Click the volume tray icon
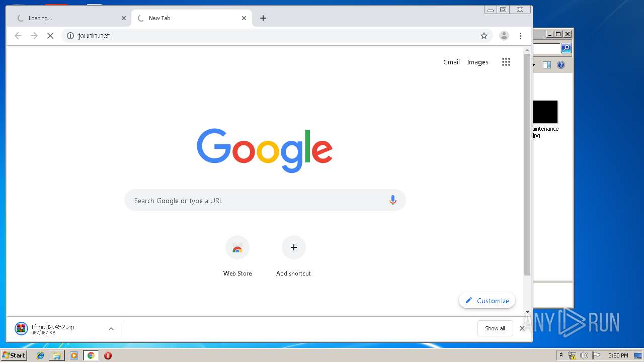Image resolution: width=644 pixels, height=362 pixels. tap(584, 355)
